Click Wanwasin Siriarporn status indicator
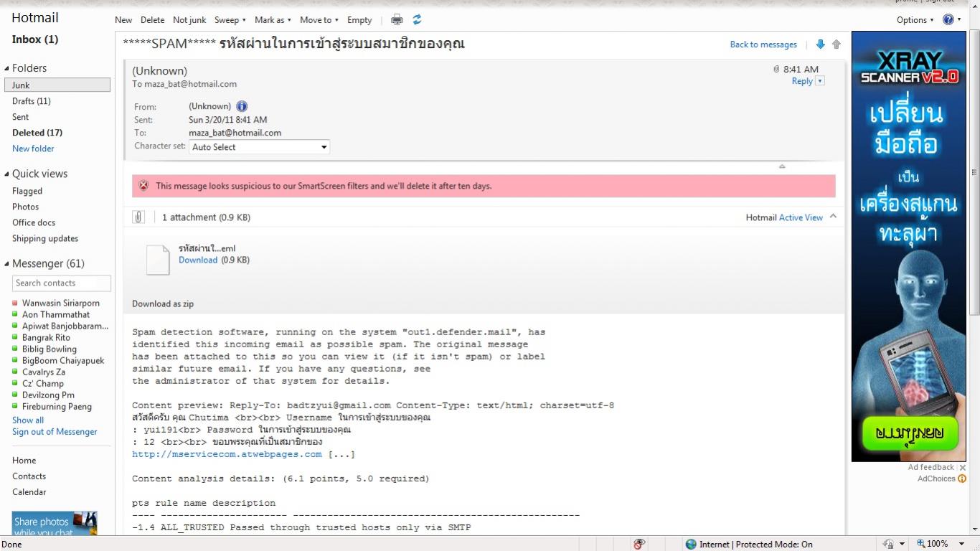Viewport: 980px width, 551px height. coord(15,303)
